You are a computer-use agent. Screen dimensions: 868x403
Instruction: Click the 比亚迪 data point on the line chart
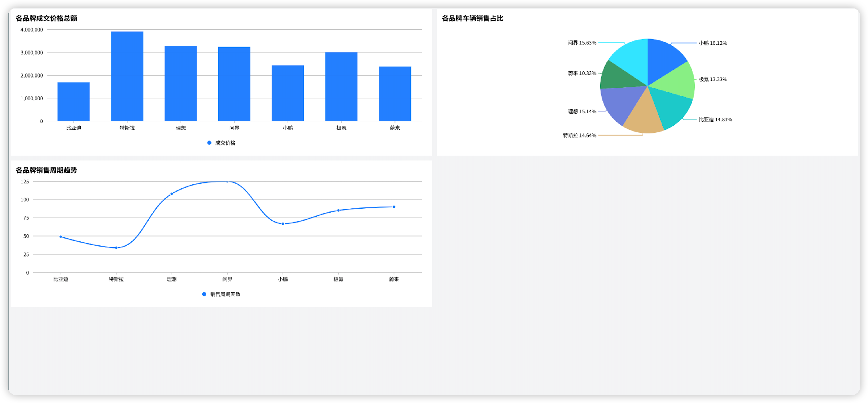[x=61, y=237]
